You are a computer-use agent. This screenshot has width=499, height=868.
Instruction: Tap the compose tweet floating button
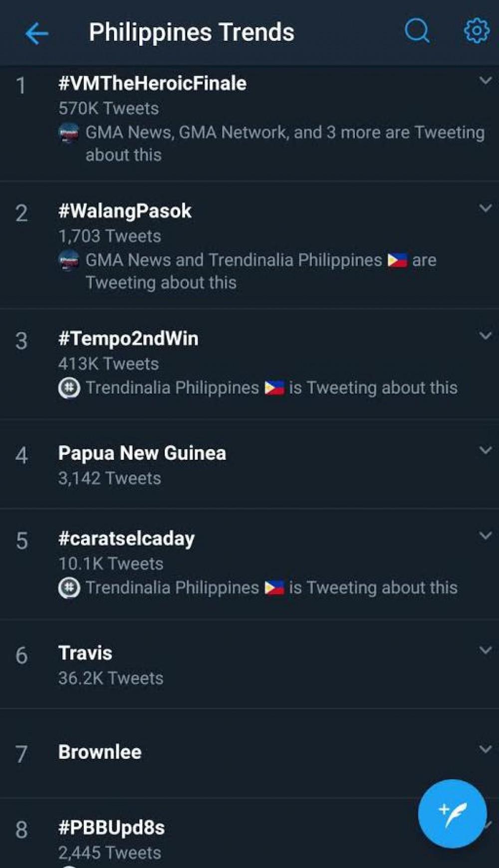tap(452, 814)
